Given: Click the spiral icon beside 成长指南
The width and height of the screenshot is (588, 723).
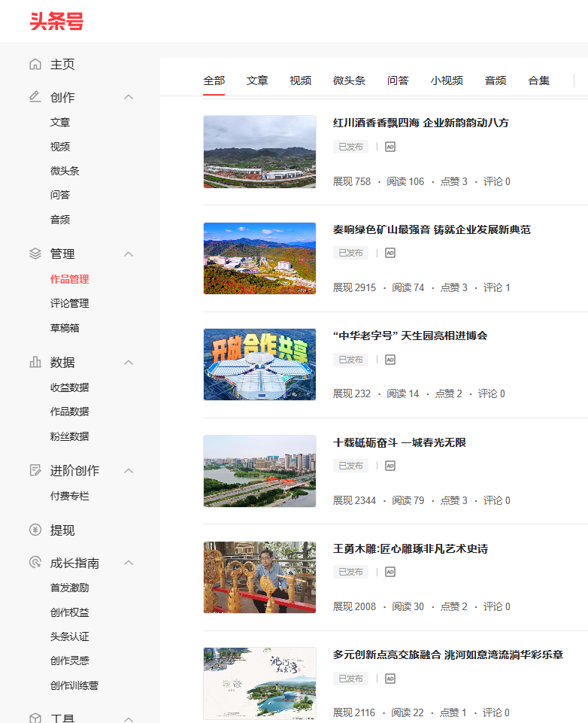Looking at the screenshot, I should 35,563.
